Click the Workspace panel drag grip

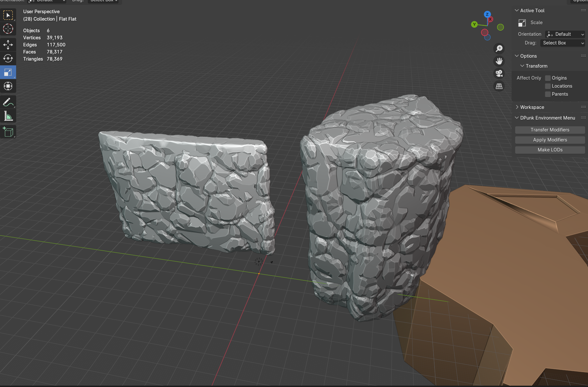pyautogui.click(x=583, y=107)
